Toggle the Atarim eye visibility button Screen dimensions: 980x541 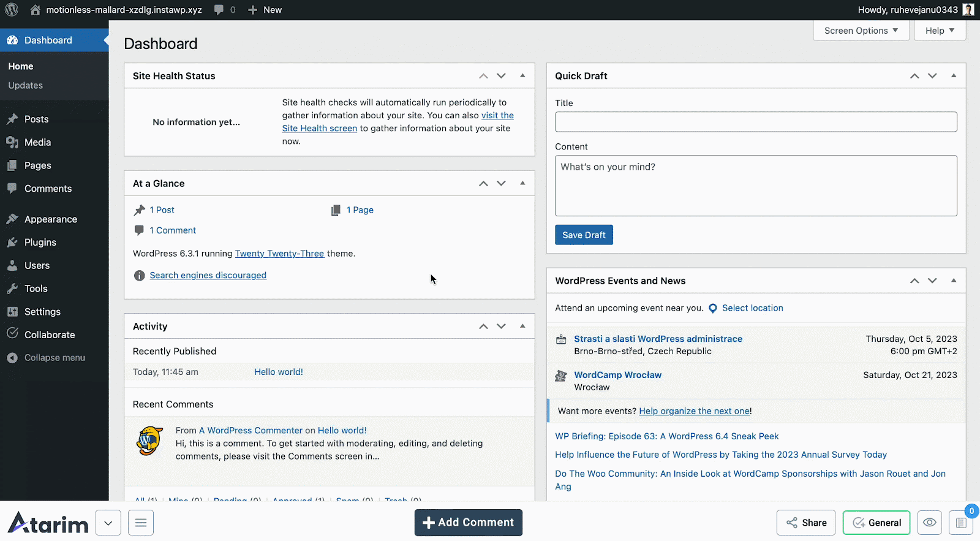click(929, 523)
